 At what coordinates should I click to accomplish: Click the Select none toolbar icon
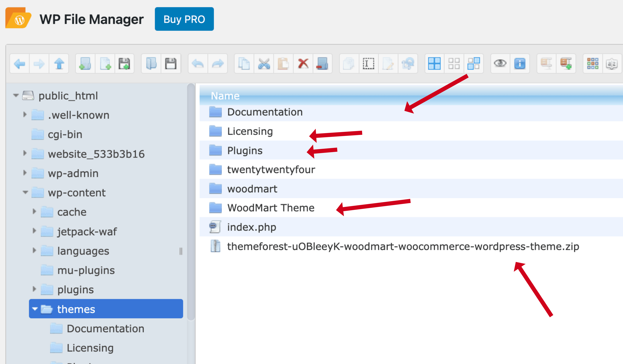pos(454,64)
